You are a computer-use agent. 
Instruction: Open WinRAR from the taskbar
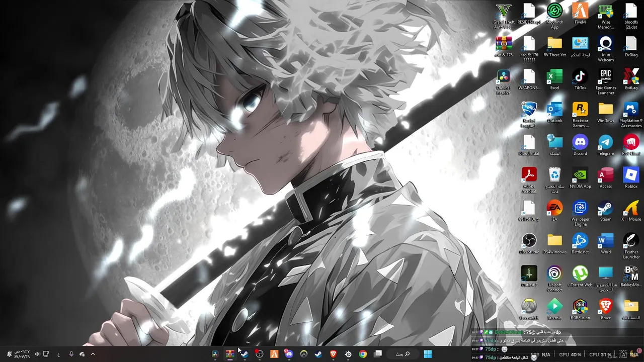tap(230, 354)
